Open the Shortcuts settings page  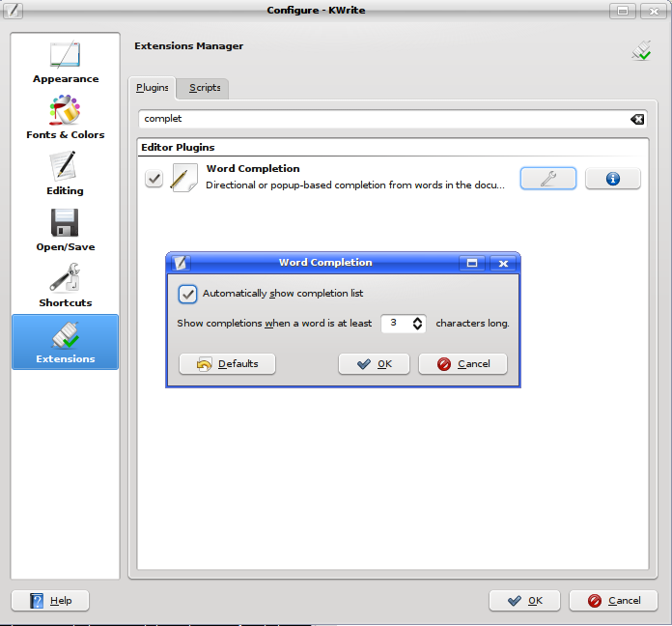(x=65, y=285)
